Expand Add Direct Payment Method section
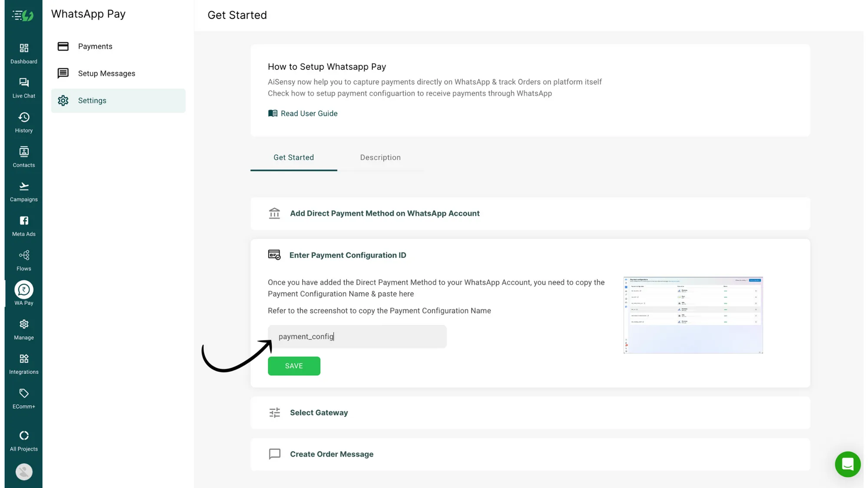 click(x=385, y=213)
